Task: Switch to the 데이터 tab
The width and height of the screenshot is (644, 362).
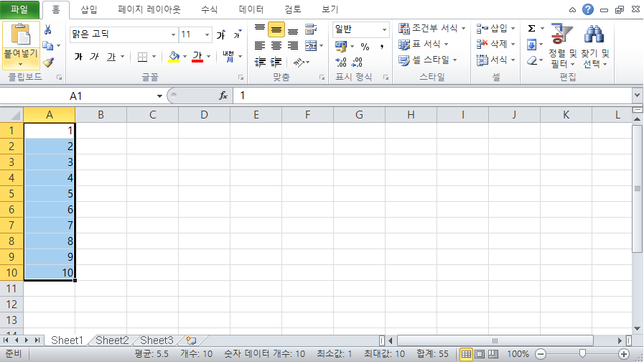Action: coord(251,9)
